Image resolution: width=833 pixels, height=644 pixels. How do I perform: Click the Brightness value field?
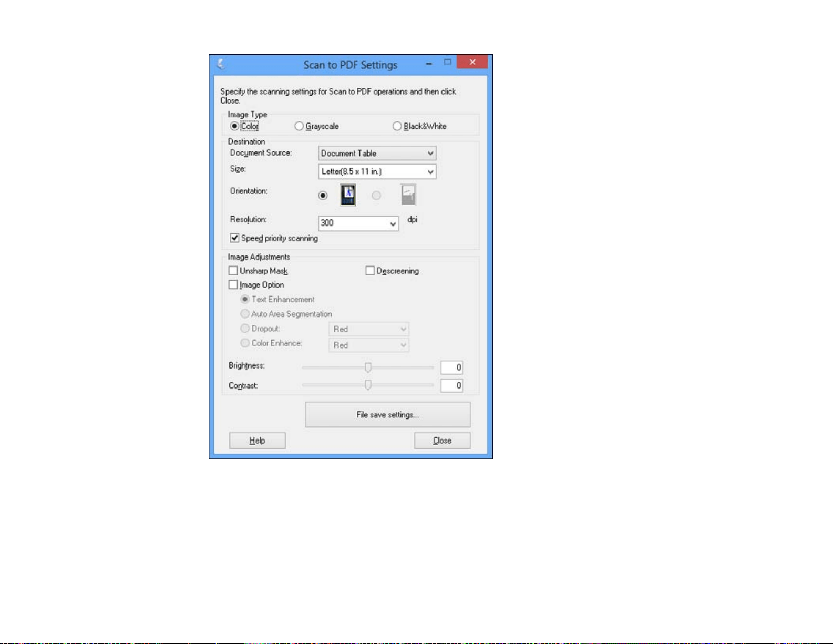pos(451,367)
